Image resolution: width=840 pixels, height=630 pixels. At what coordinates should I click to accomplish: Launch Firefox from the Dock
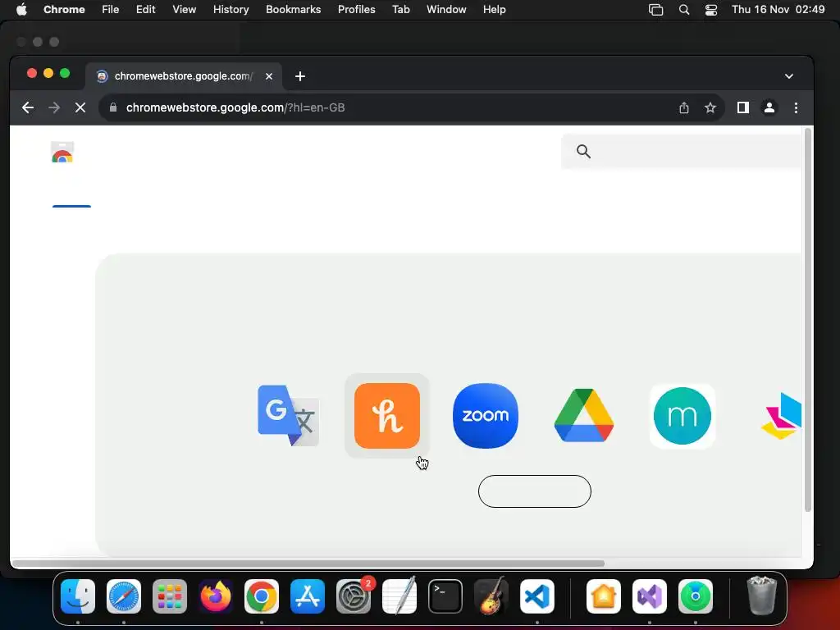[216, 596]
